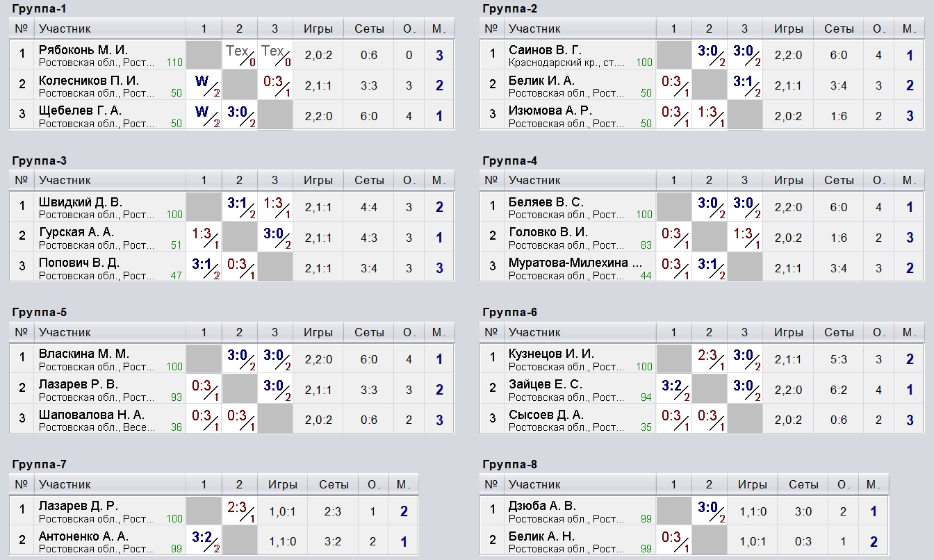This screenshot has width=934, height=560.
Task: Click Изюмова А. Р. 1:3 score cell
Action: click(709, 116)
